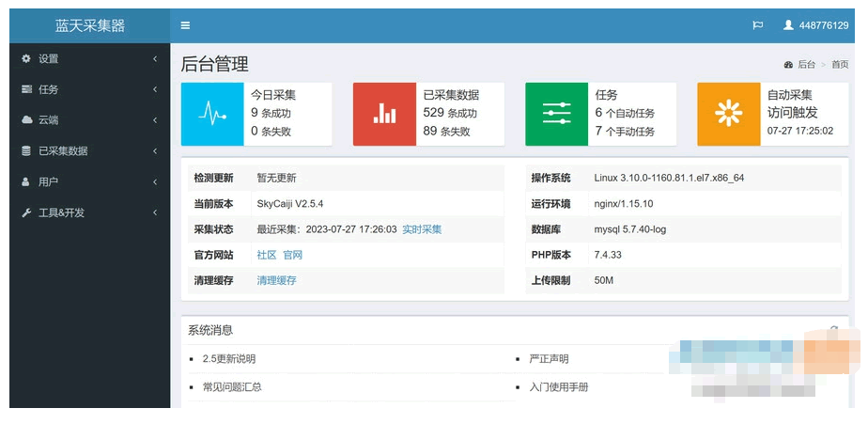
Task: Click the pulse icon for today's collection
Action: [212, 114]
